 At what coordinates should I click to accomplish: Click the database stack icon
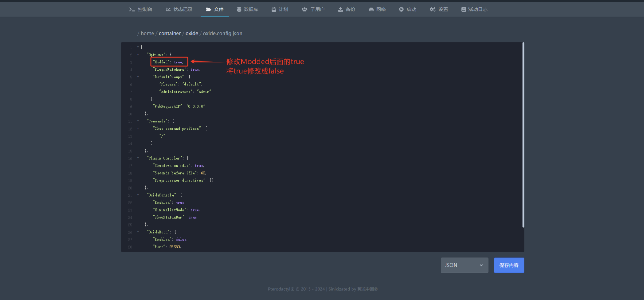coord(239,9)
